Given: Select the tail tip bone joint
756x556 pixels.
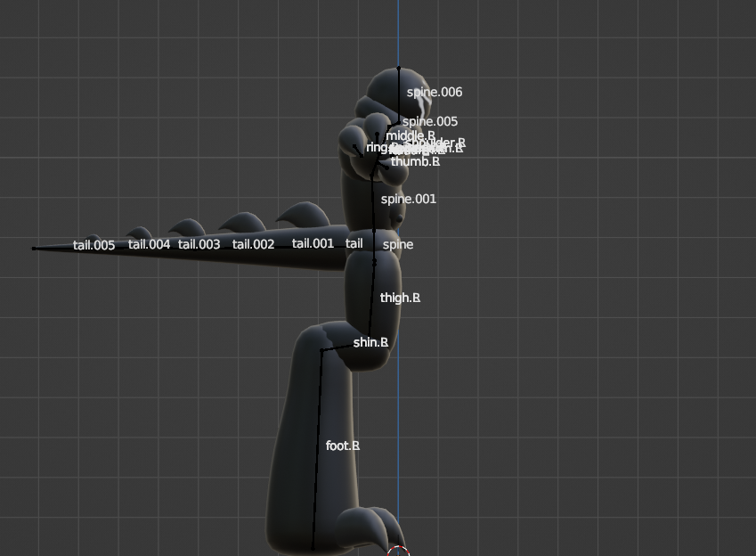Looking at the screenshot, I should [34, 249].
